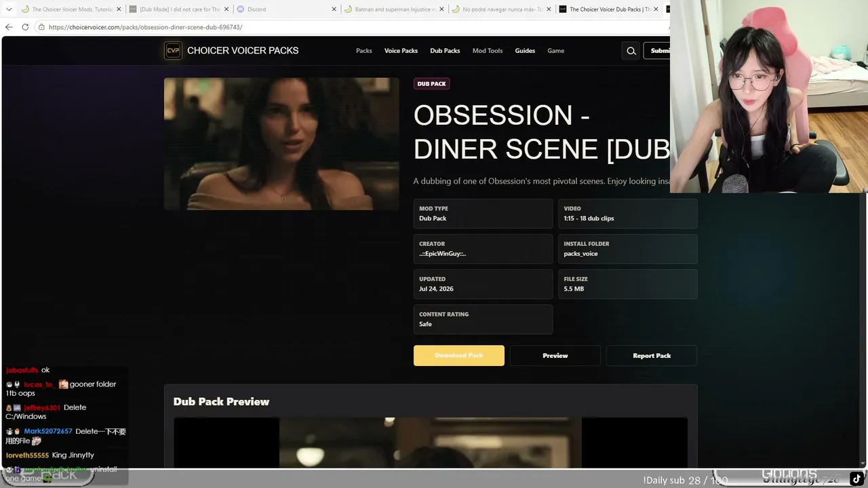Close the Discord tab
This screenshot has width=868, height=488.
tap(334, 9)
